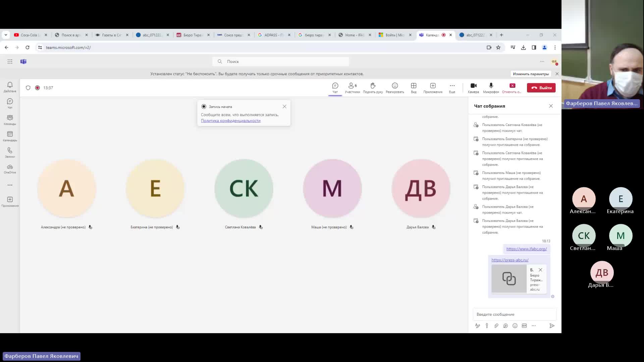Viewport: 644px width, 362px height.
Task: Open Приложения in meeting toolbar
Action: point(433,88)
